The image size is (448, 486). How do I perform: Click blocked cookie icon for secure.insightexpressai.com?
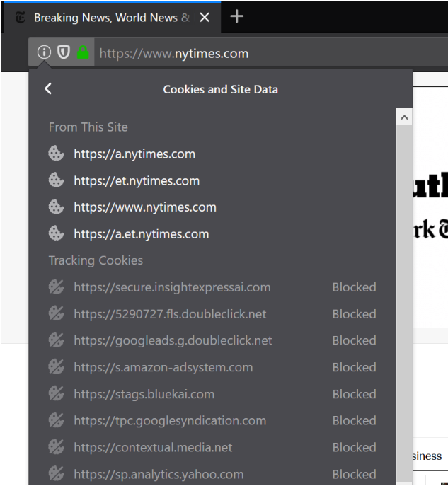56,287
